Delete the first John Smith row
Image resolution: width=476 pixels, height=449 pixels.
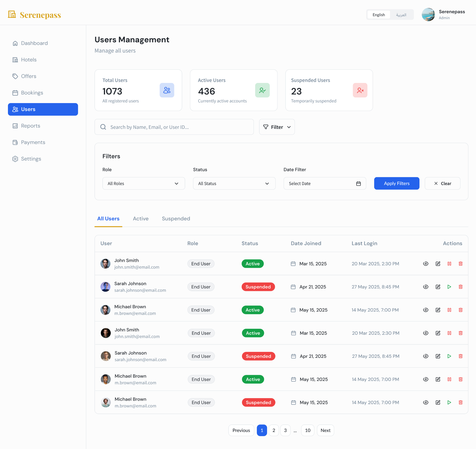pyautogui.click(x=461, y=264)
